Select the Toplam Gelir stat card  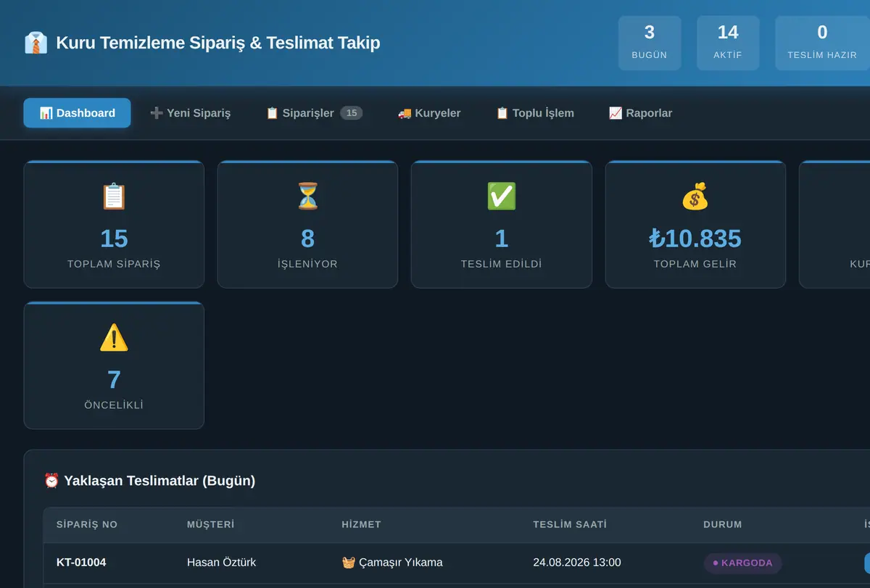click(695, 224)
